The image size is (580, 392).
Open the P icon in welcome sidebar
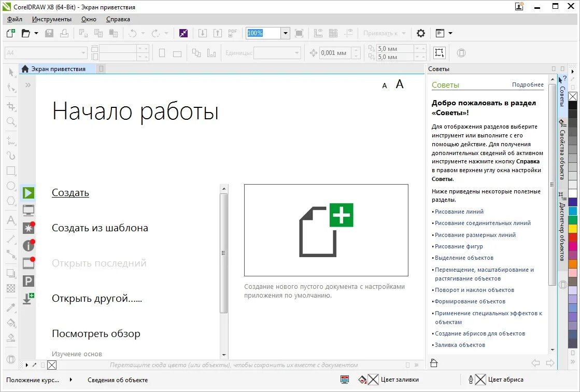pos(28,281)
